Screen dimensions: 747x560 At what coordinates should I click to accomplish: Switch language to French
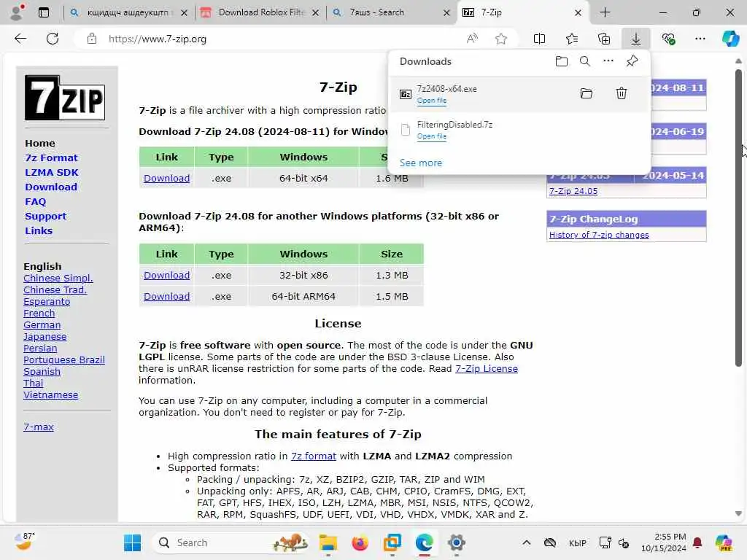pos(39,314)
